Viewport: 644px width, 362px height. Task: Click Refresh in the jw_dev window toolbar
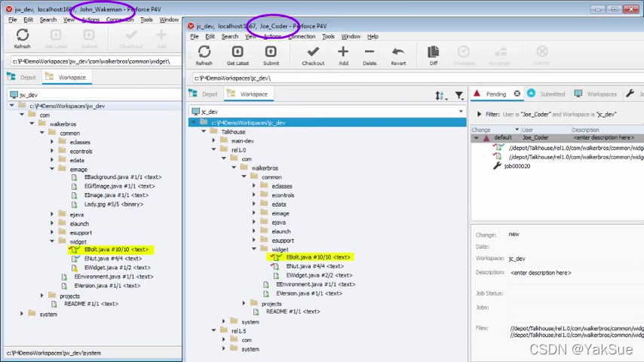[x=22, y=38]
